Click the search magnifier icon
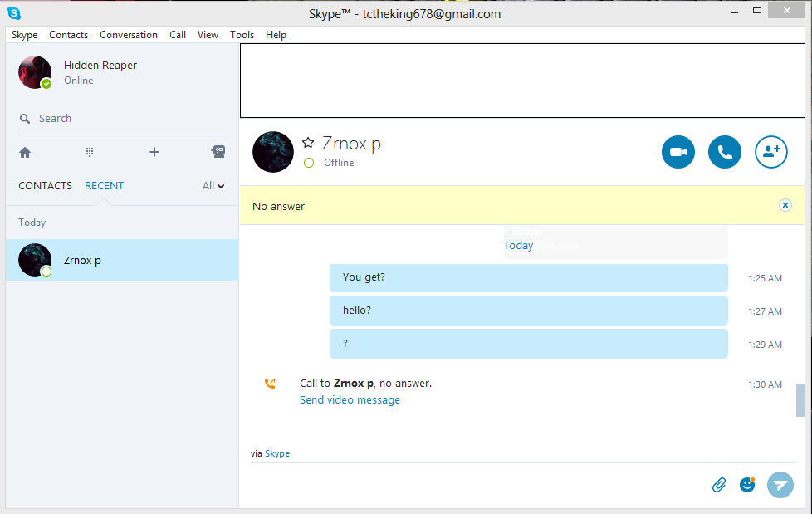The height and width of the screenshot is (514, 812). pos(24,119)
